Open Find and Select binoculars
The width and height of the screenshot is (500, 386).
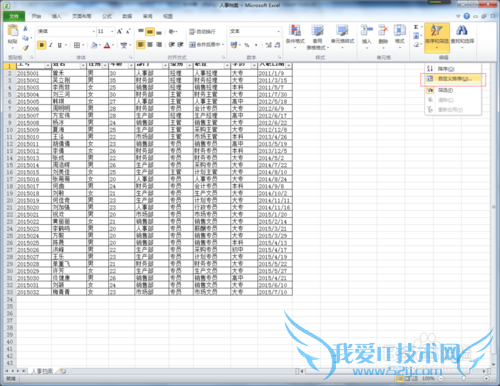tap(462, 36)
